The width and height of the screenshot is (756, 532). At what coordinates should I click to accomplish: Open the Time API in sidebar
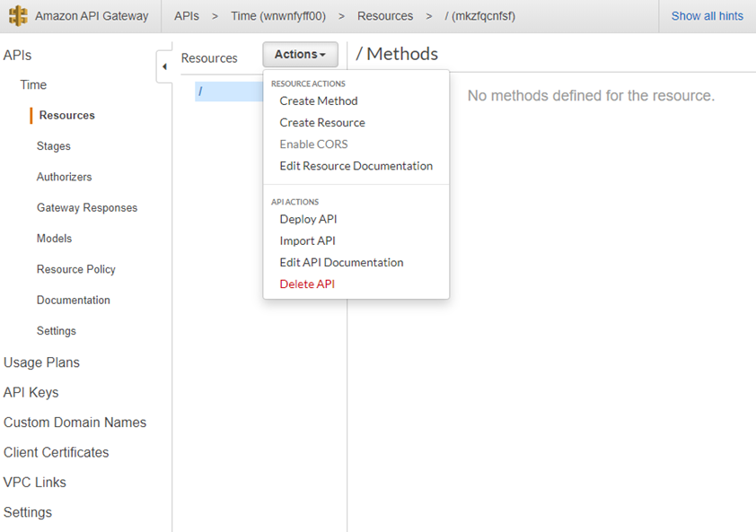[33, 85]
